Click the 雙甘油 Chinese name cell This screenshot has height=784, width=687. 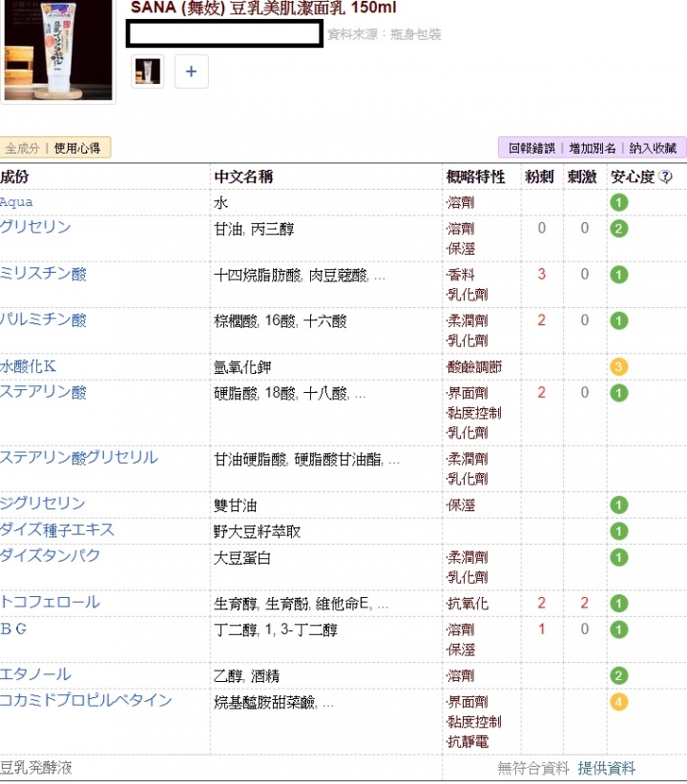pos(235,505)
